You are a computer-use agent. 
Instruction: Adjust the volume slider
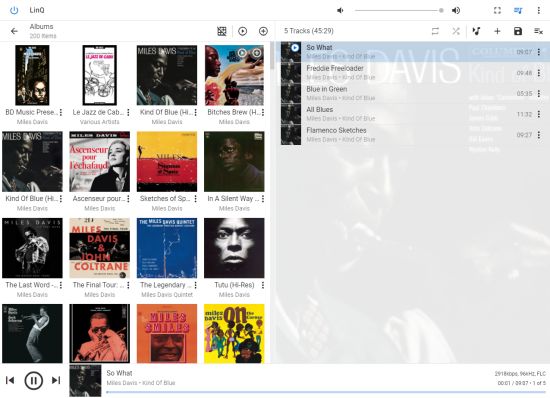(399, 11)
